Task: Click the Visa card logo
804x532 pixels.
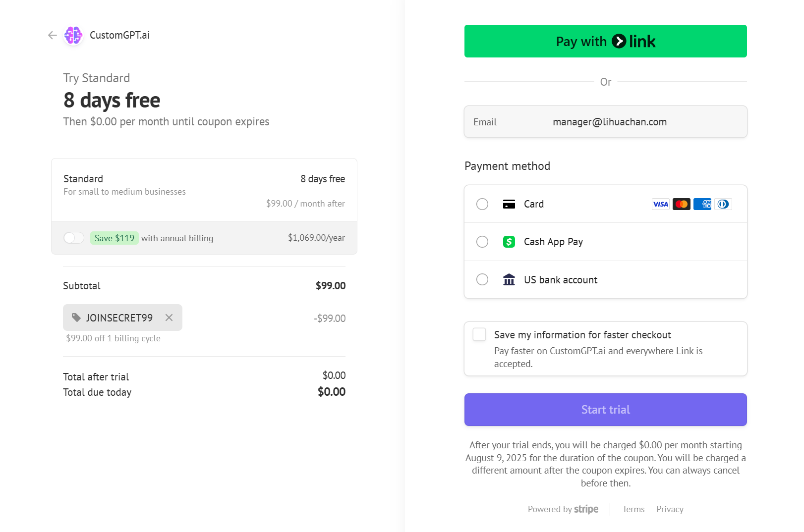Action: tap(661, 204)
